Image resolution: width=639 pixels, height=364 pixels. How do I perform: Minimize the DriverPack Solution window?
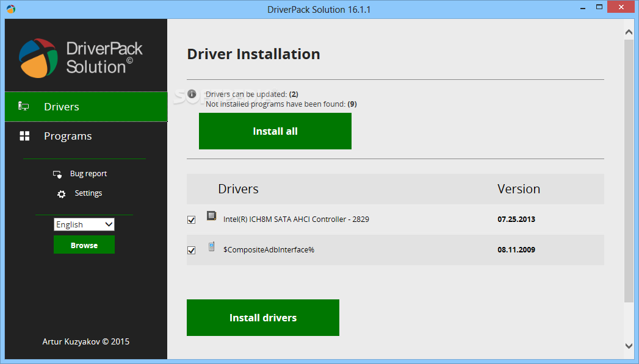click(x=583, y=7)
